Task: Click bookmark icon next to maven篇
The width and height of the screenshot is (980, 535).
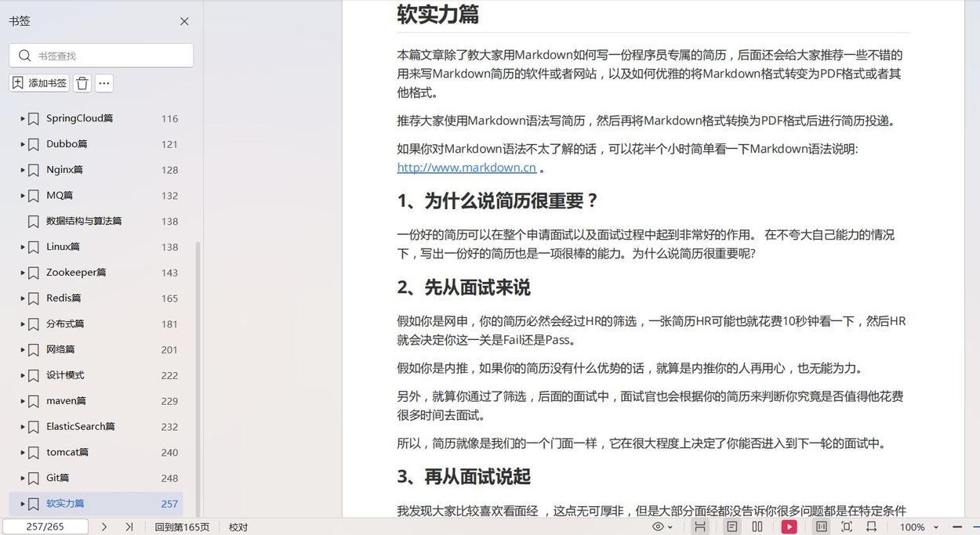Action: tap(34, 401)
